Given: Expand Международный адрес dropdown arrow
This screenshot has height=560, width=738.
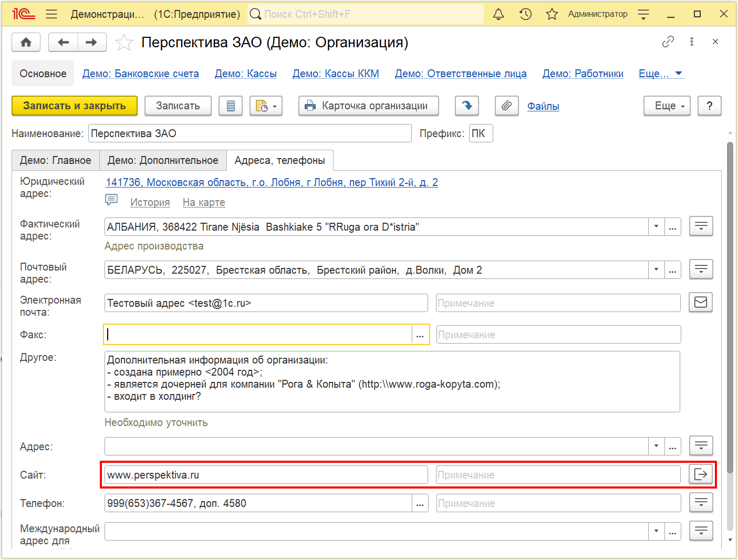Looking at the screenshot, I should pos(657,532).
